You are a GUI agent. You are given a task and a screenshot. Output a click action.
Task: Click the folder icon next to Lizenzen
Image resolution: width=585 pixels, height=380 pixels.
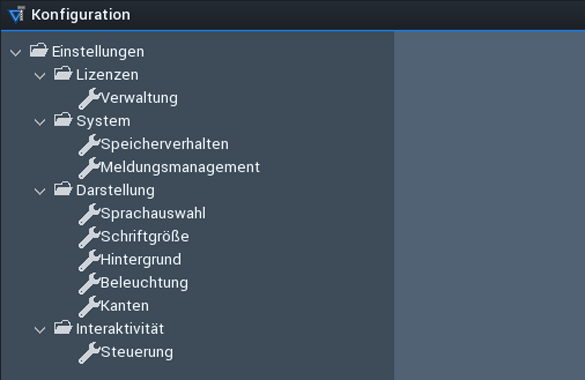click(x=63, y=73)
